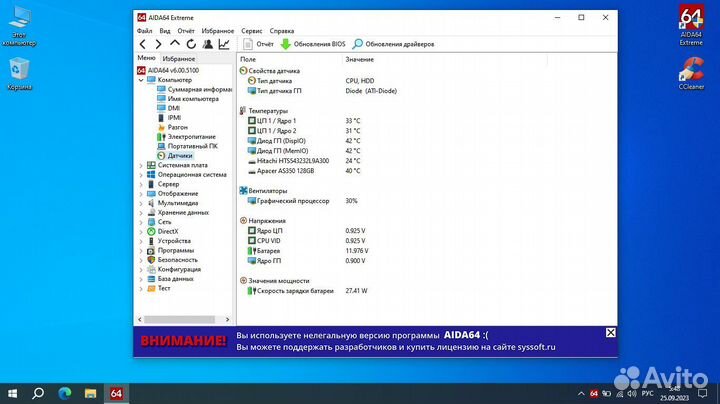Screen dimensions: 720x404
Task: Open taskbar search magnifier
Action: [x=39, y=393]
